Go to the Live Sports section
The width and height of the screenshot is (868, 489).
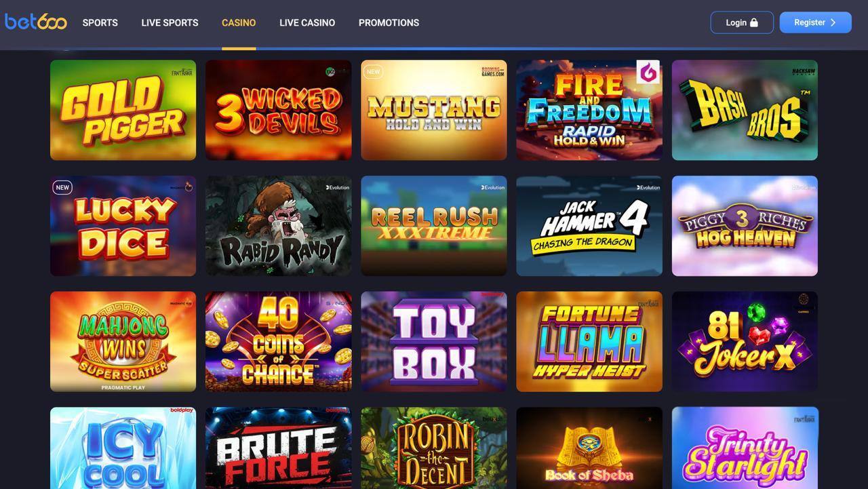pyautogui.click(x=170, y=22)
